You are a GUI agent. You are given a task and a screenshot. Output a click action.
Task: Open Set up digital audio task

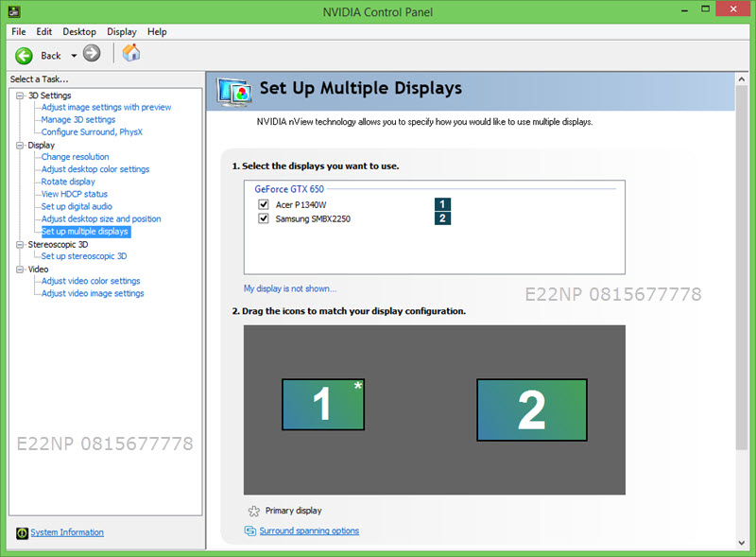(x=77, y=206)
